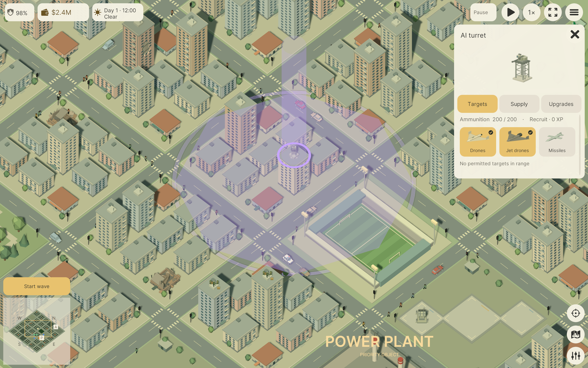Click the $2.4M wallet balance
This screenshot has height=368, width=588.
tap(63, 12)
